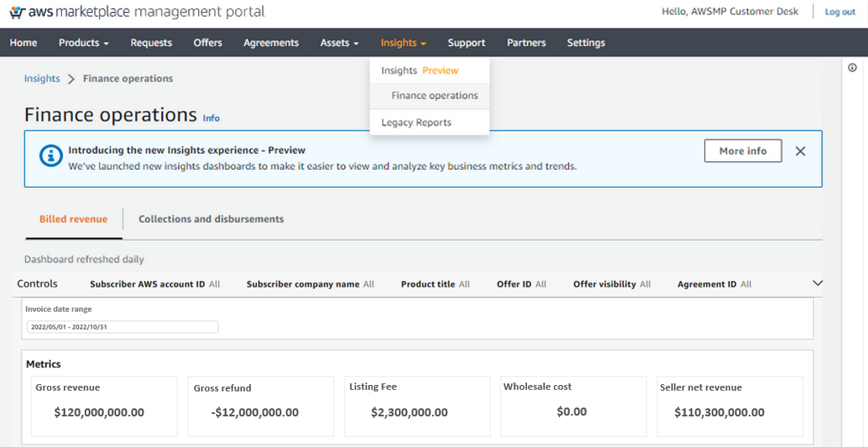Click the Hello, AWSMP Customer Desk greeting

pyautogui.click(x=729, y=11)
